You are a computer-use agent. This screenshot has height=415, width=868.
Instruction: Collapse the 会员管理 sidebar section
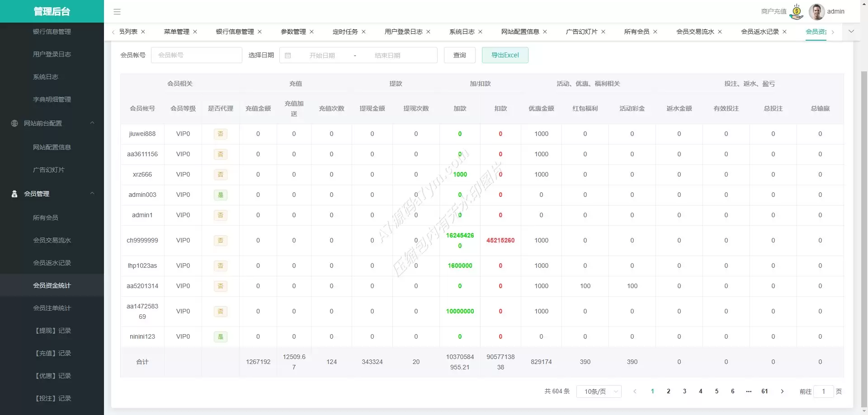click(92, 194)
